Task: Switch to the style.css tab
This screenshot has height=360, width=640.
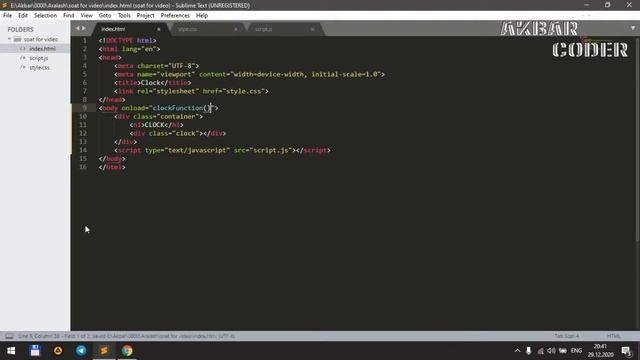Action: [206, 29]
